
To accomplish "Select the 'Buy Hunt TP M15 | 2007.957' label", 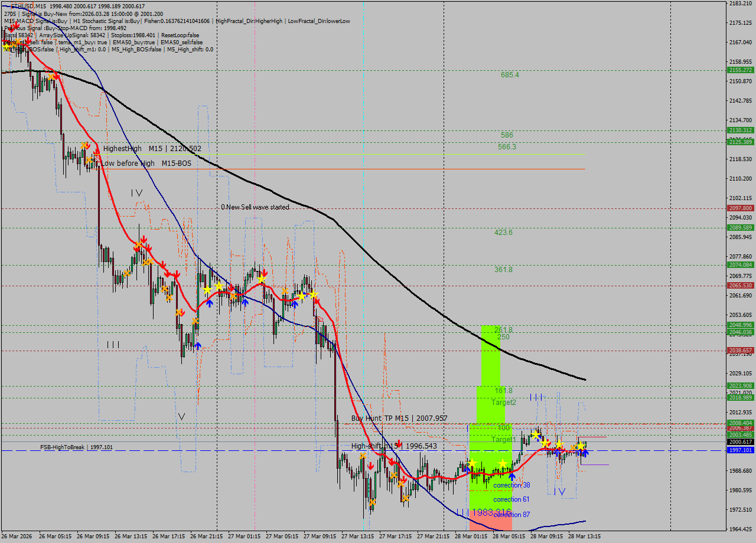I will tap(399, 418).
